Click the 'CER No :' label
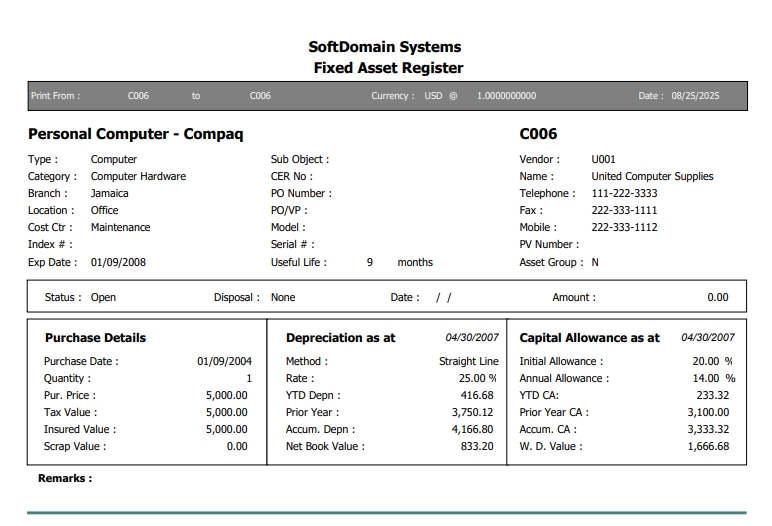The image size is (772, 526). pos(291,176)
